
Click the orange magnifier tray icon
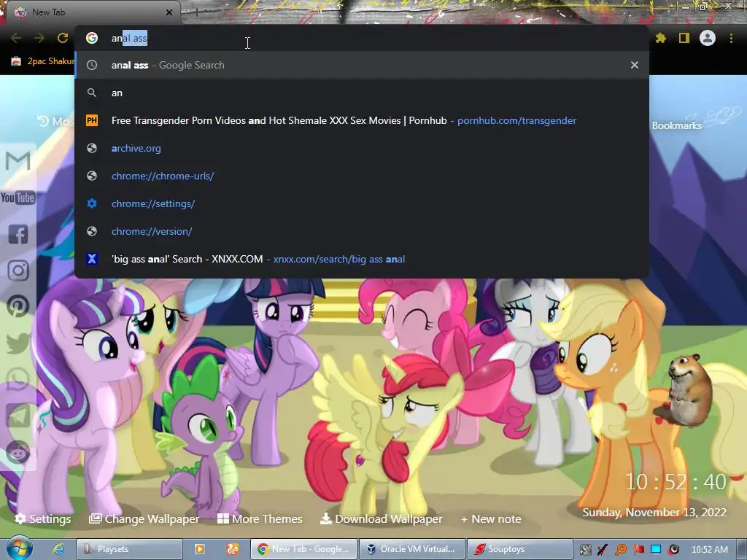pos(621,550)
